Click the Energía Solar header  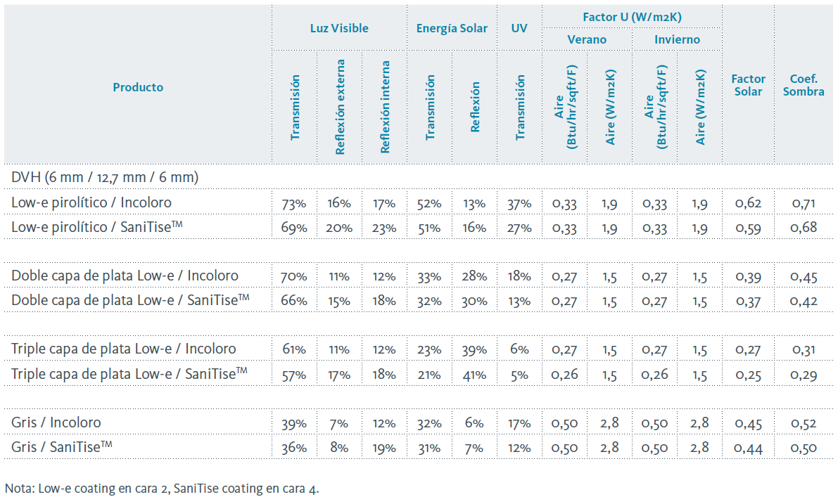click(x=452, y=28)
